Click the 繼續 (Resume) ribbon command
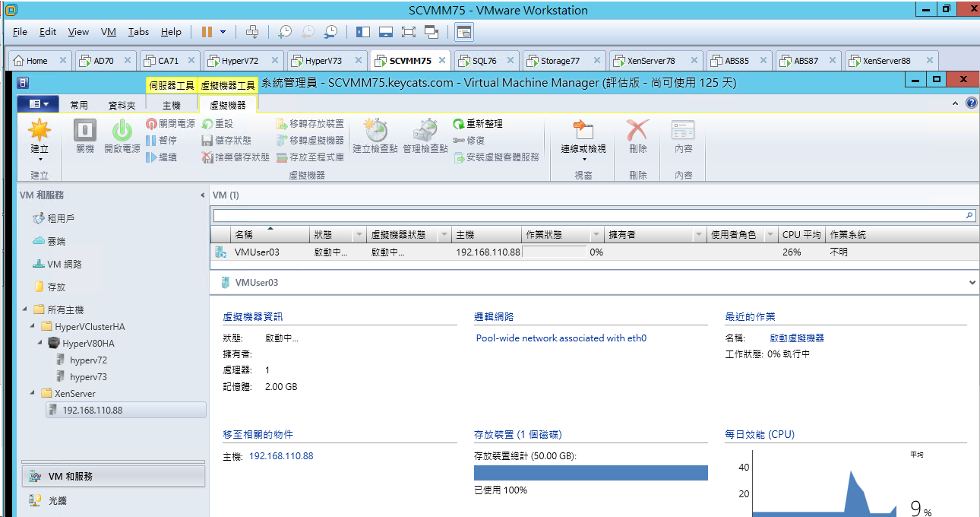The width and height of the screenshot is (980, 517). (x=161, y=157)
